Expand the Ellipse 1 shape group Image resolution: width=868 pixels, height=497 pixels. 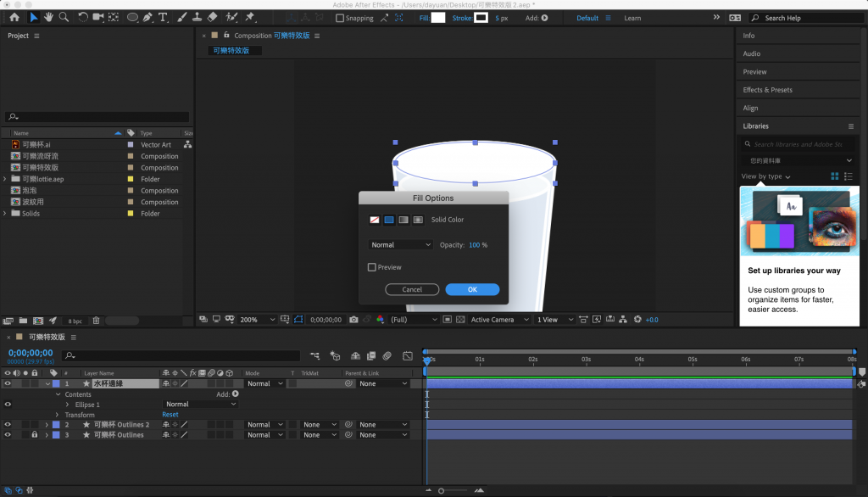(x=67, y=405)
